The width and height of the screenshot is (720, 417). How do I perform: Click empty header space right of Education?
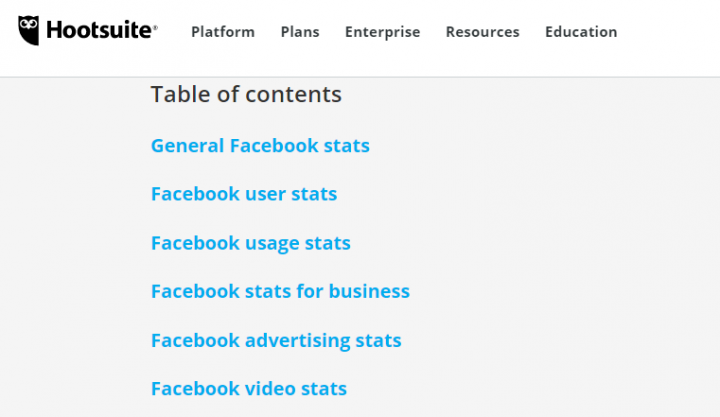(670, 32)
